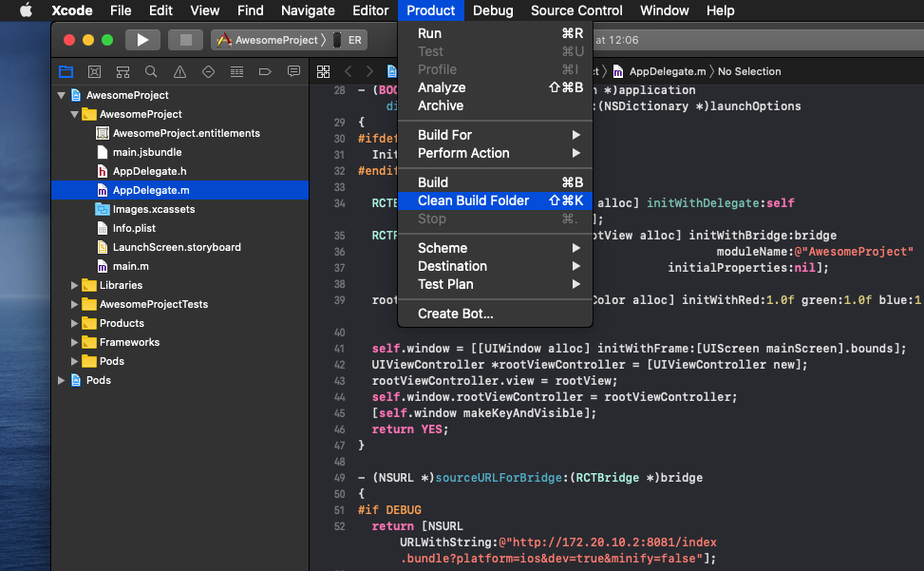Select AppDelegate.h file

[x=179, y=171]
